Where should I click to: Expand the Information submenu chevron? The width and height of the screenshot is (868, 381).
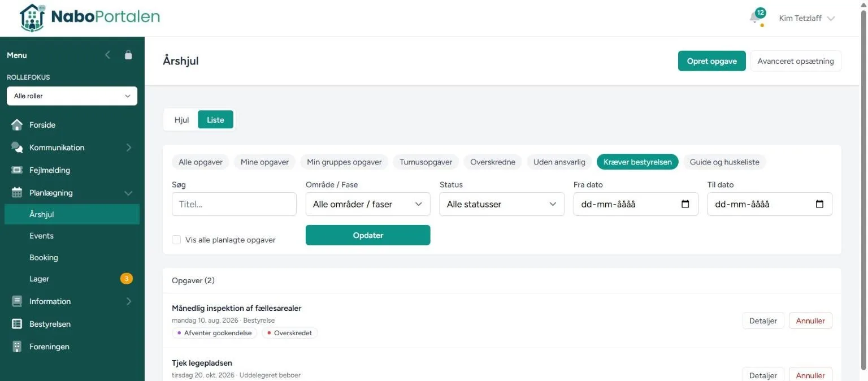click(x=128, y=301)
